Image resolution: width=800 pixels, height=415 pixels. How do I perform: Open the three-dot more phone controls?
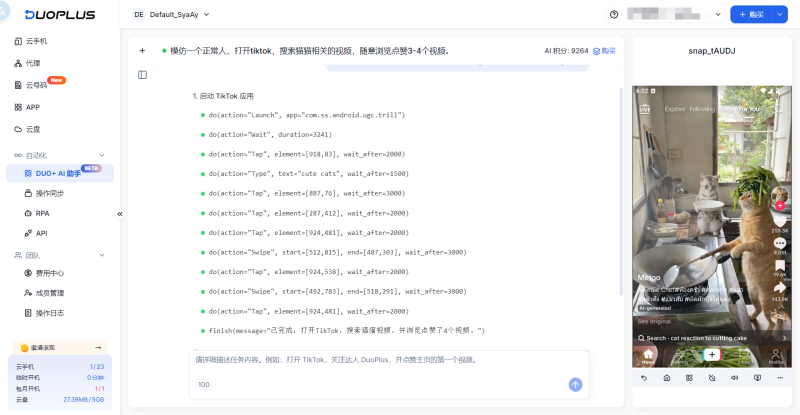pyautogui.click(x=783, y=378)
